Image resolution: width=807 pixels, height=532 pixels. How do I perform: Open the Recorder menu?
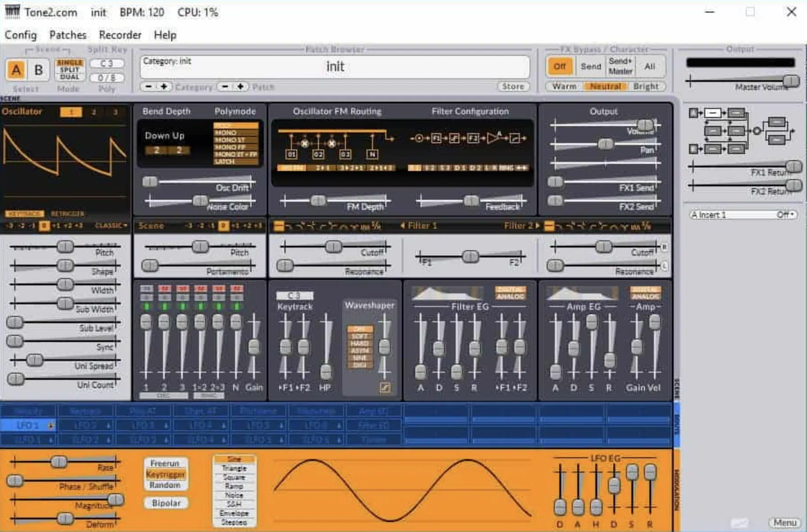(x=120, y=35)
